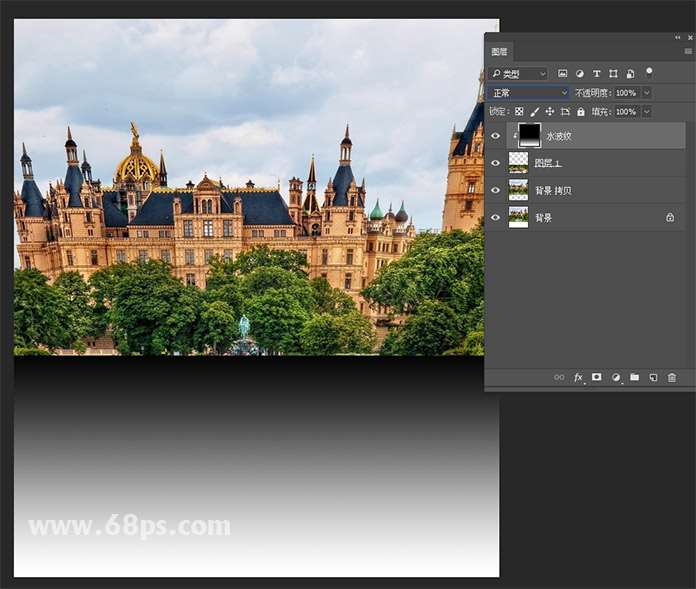This screenshot has height=589, width=696.
Task: Add a layer mask
Action: point(597,377)
